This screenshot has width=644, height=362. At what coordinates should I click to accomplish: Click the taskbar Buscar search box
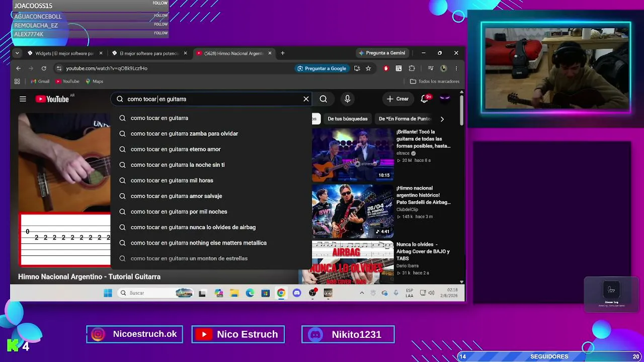point(155,293)
